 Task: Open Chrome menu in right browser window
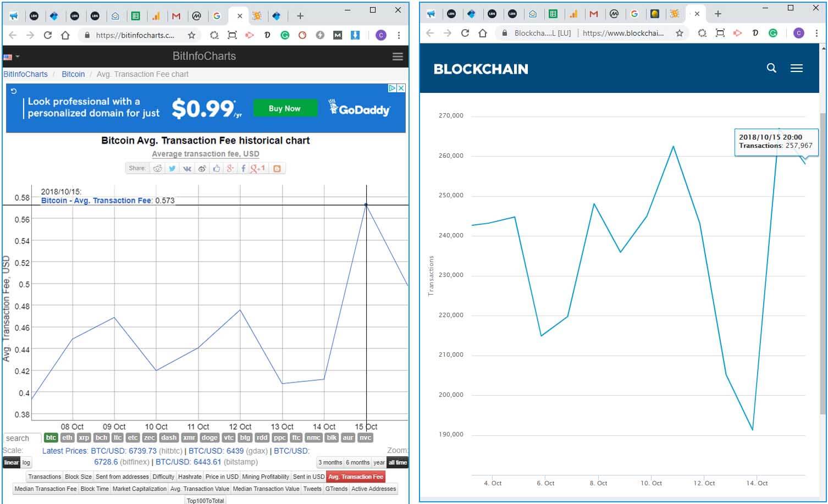[816, 33]
